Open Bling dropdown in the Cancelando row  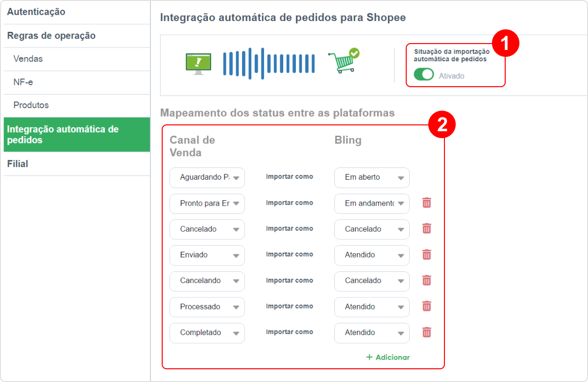(x=372, y=281)
